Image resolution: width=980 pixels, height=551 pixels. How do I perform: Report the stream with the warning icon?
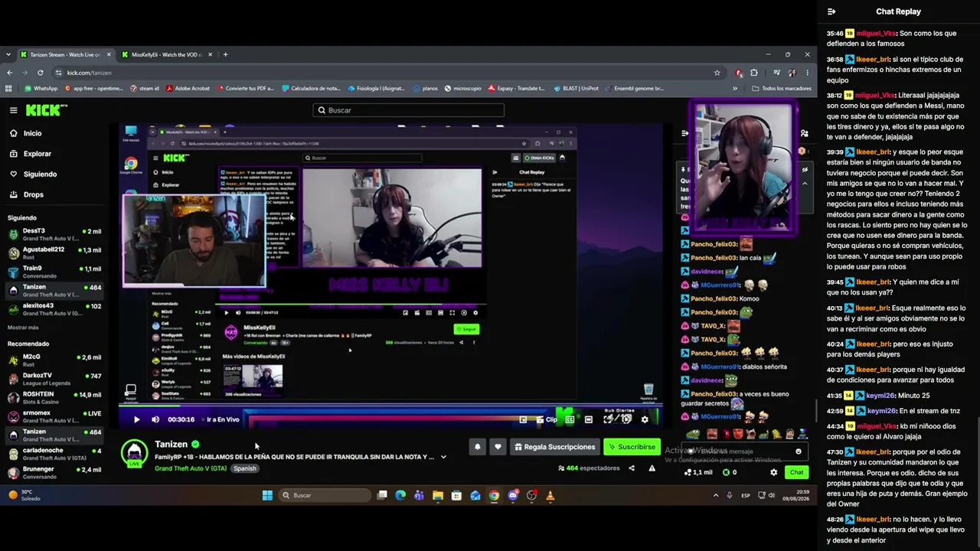click(x=652, y=468)
